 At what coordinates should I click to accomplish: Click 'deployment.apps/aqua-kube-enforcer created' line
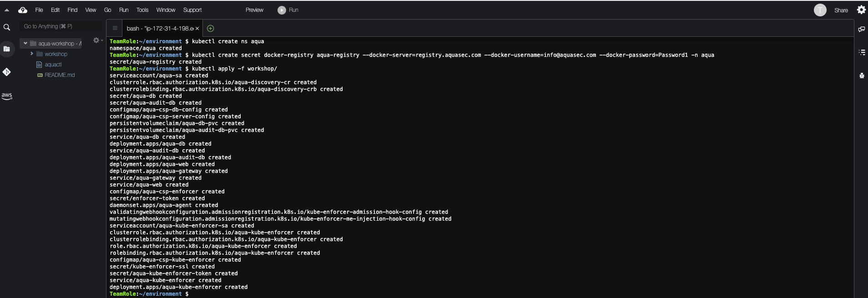[x=179, y=287]
